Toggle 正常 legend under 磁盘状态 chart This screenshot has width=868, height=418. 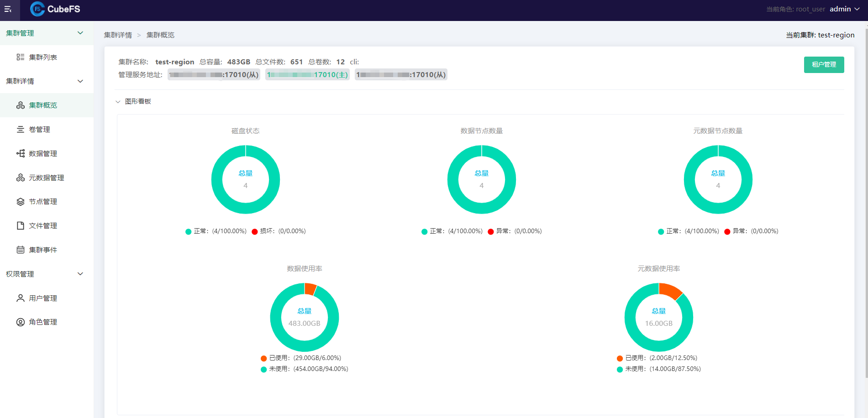[x=216, y=231]
